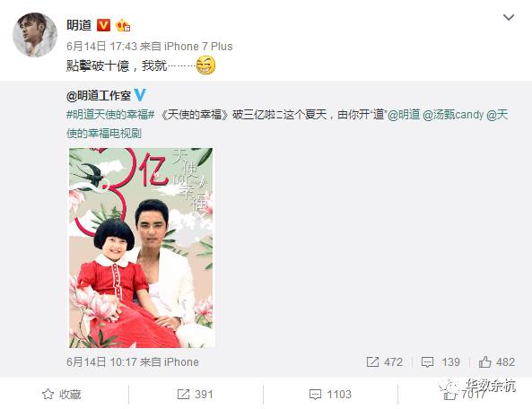Click the forward button showing 391

[x=195, y=394]
